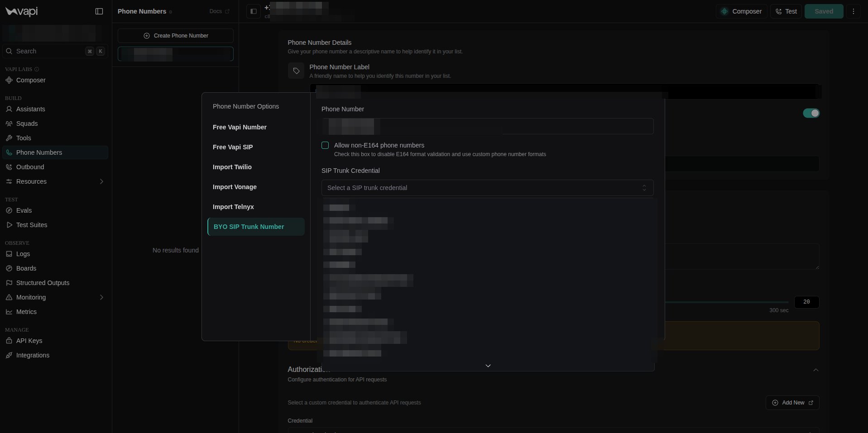This screenshot has height=433, width=868.
Task: Collapse the Authorization section chevron
Action: click(815, 370)
